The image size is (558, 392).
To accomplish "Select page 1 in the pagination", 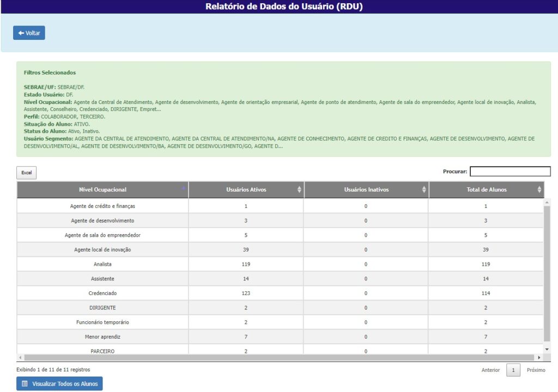I will coord(513,370).
